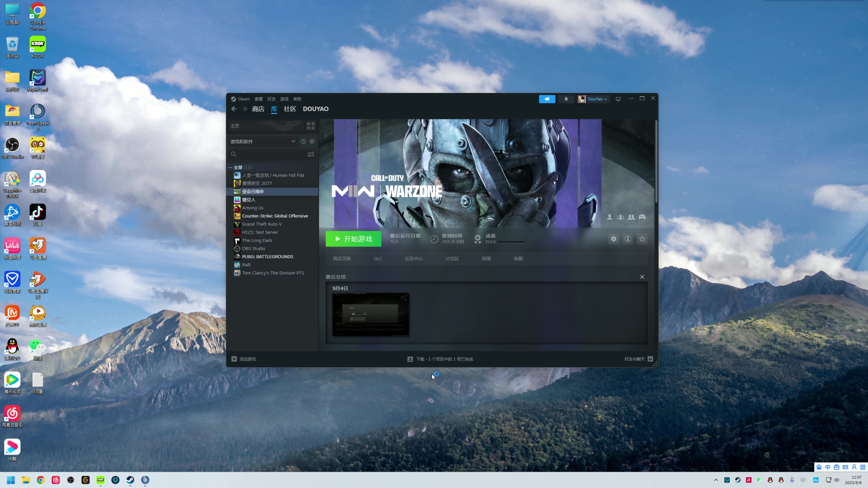Select Among Us in the game list
The width and height of the screenshot is (868, 488).
pos(273,208)
